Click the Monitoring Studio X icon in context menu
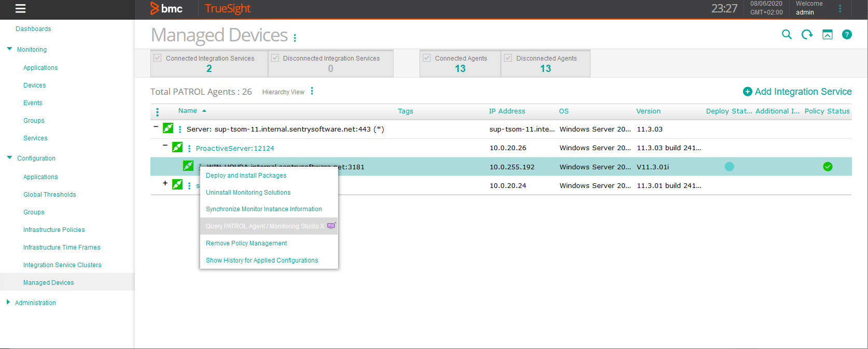This screenshot has width=868, height=349. click(331, 226)
